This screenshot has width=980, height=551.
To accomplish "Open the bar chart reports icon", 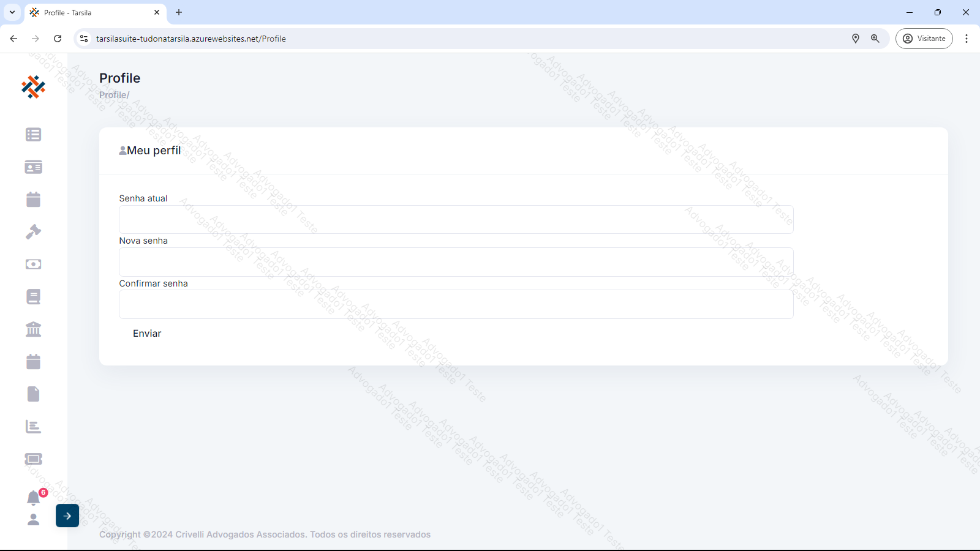I will tap(33, 427).
